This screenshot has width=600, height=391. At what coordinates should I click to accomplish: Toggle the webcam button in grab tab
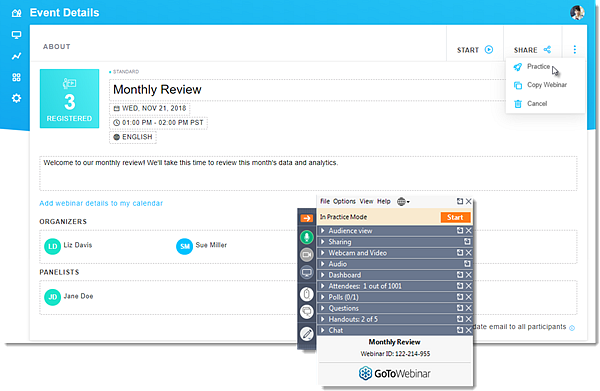pos(307,255)
